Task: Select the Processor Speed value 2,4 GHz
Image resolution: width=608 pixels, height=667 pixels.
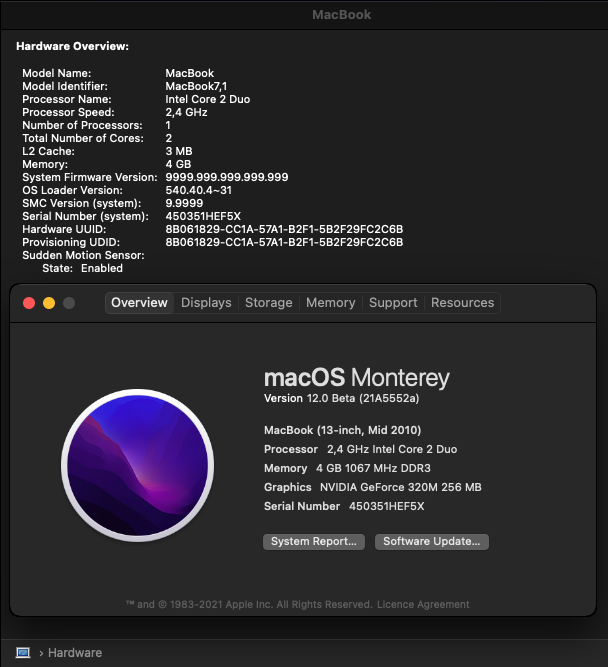Action: (186, 112)
